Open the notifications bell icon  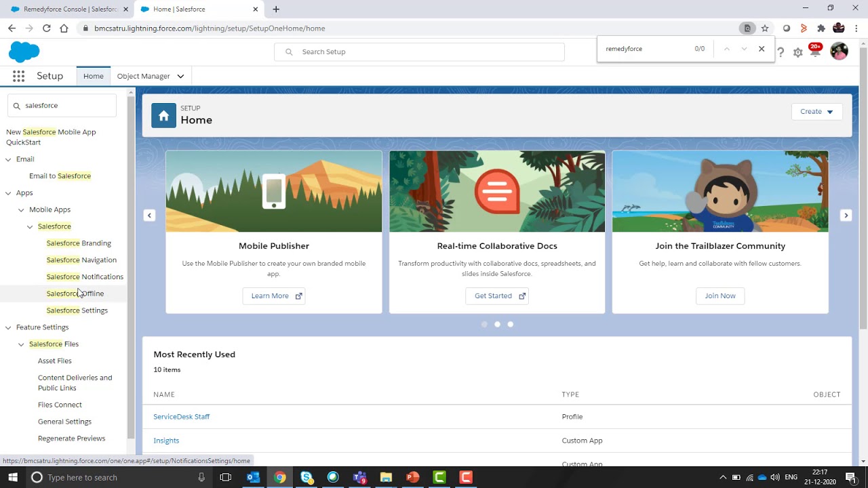coord(815,52)
